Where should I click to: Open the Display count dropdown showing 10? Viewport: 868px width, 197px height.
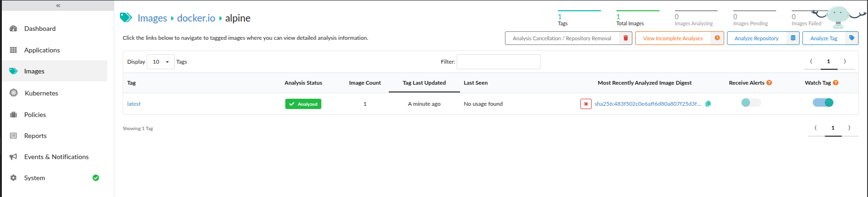tap(160, 62)
